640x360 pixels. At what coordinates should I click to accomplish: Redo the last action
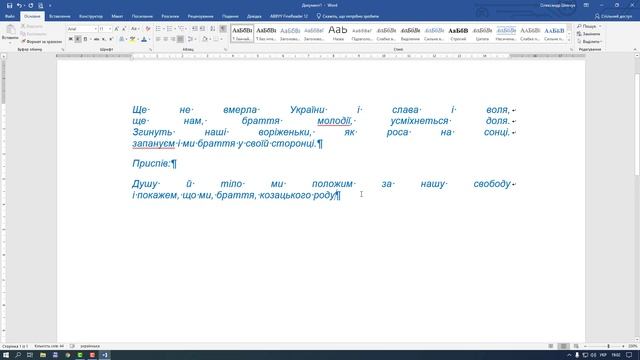(x=31, y=5)
